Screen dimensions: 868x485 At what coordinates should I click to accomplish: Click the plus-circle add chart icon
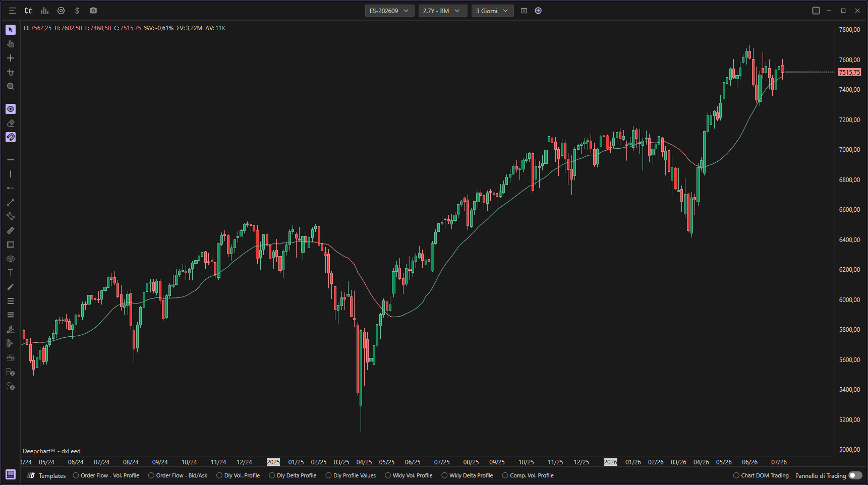point(538,11)
